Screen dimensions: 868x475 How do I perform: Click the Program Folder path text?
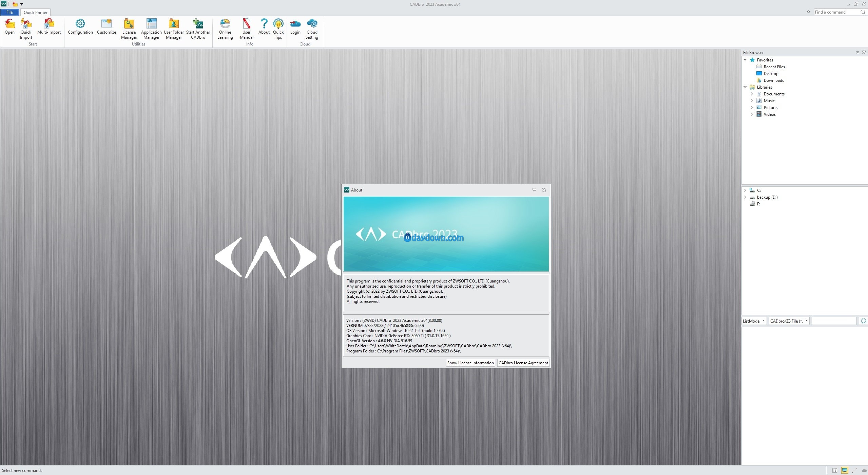(419, 351)
